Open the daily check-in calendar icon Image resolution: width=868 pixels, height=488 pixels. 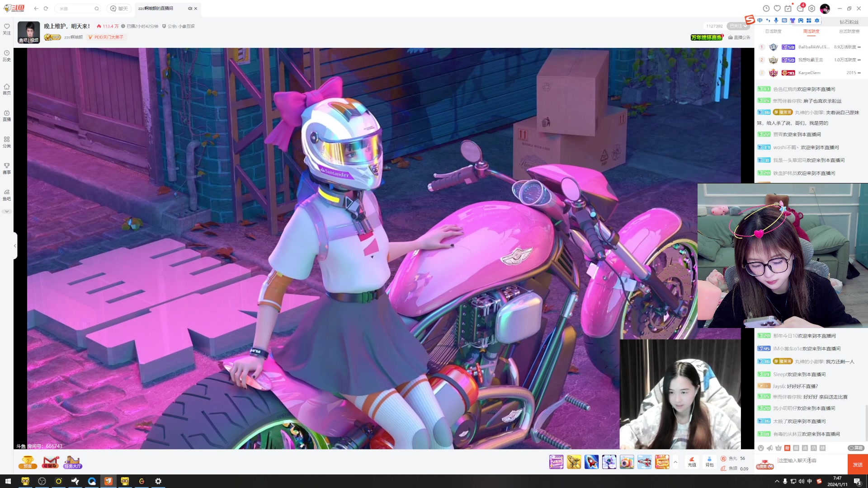[788, 9]
